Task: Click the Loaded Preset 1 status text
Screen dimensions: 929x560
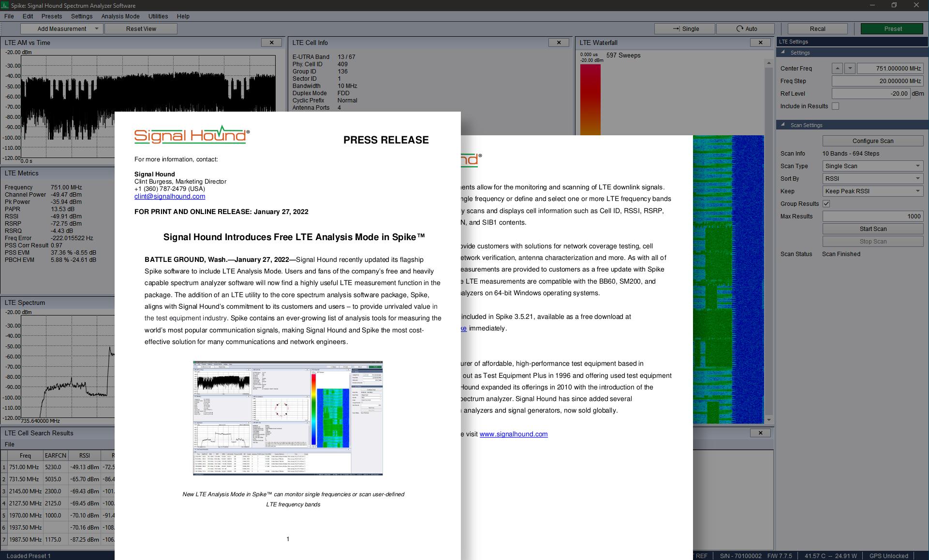Action: point(29,556)
